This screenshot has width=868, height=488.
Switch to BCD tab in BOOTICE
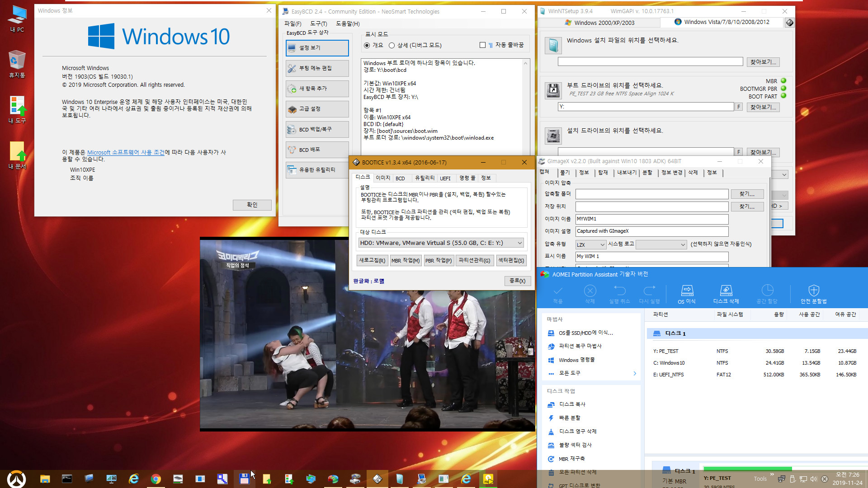tap(400, 178)
